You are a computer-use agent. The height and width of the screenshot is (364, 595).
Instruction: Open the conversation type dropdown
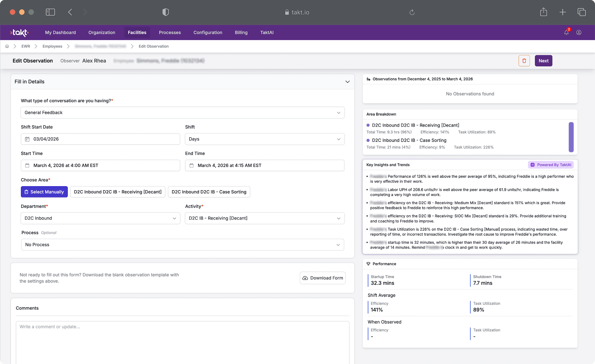[182, 113]
